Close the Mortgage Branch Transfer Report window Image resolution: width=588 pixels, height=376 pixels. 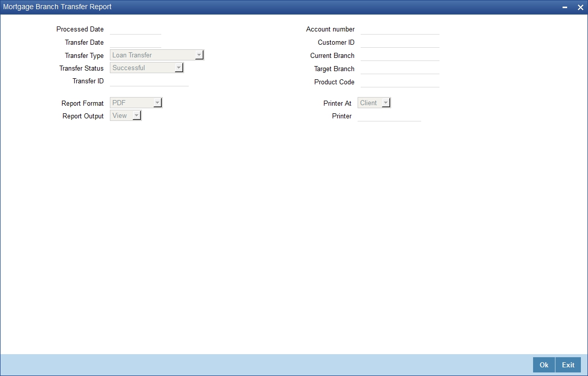[x=580, y=7]
